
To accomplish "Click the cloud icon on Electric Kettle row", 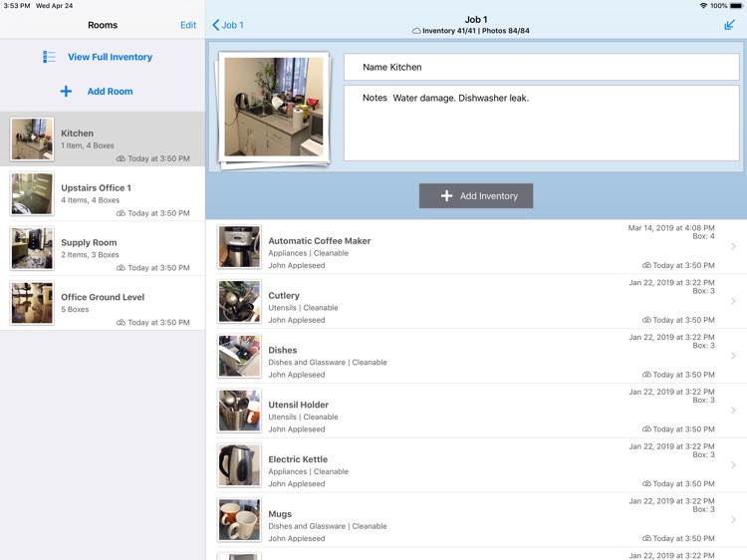I will pyautogui.click(x=646, y=483).
